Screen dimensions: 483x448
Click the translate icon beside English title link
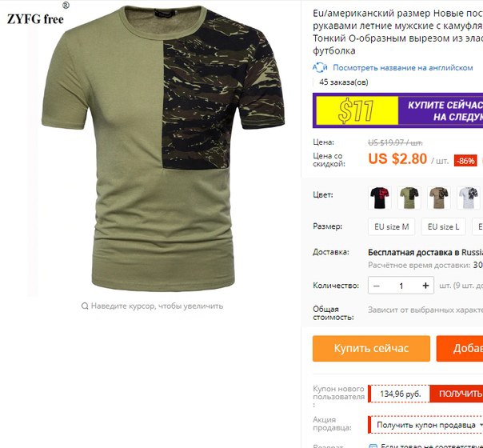pos(320,67)
